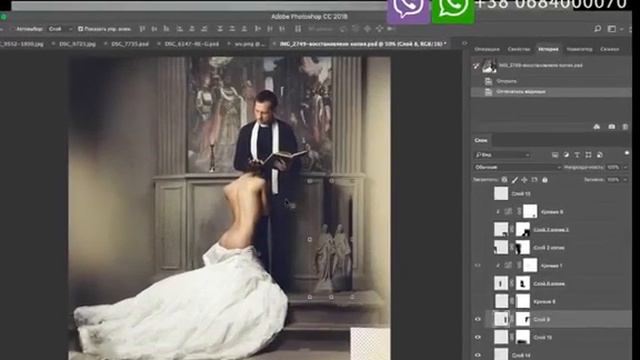
Task: Distribute right edges icon in options bar
Action: pos(282,29)
